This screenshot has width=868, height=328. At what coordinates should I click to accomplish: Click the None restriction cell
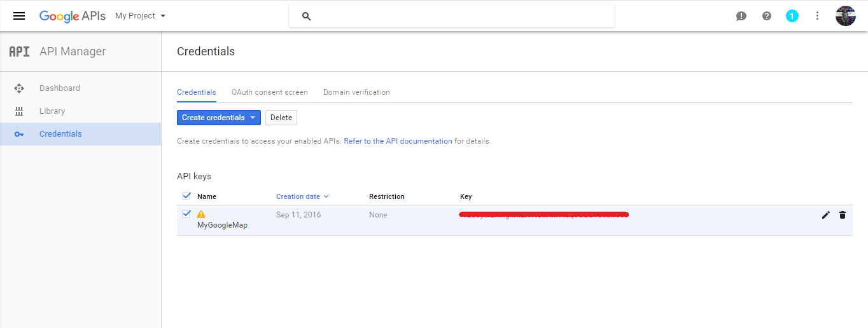click(378, 215)
